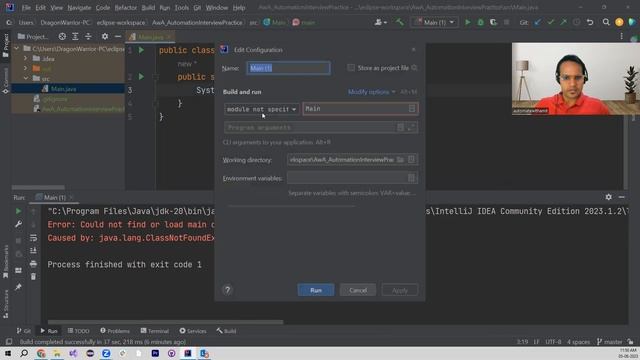This screenshot has height=360, width=640.
Task: Open the Services tool window tab
Action: [193, 331]
